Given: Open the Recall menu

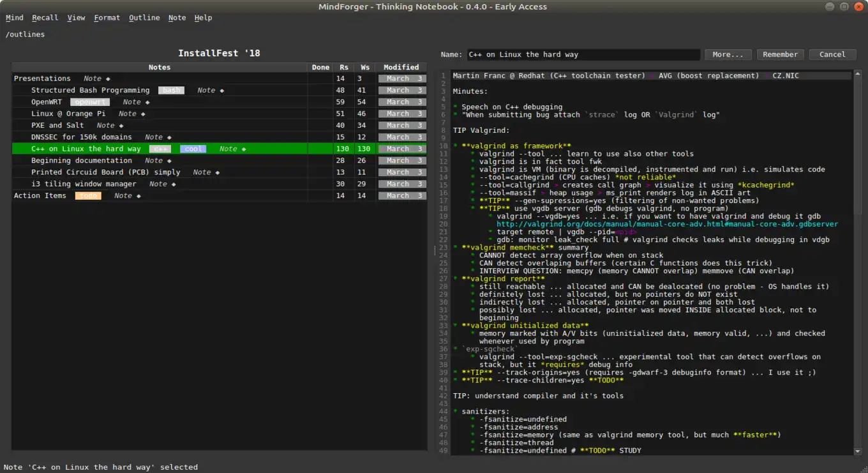Looking at the screenshot, I should (45, 18).
